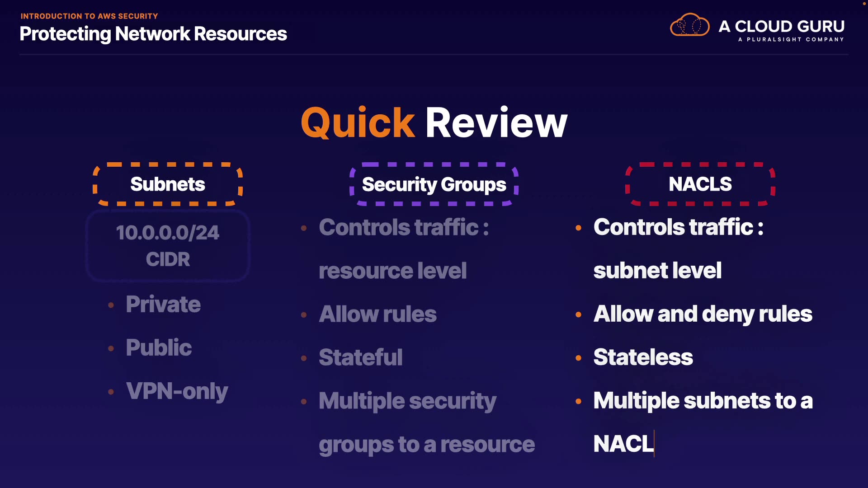The width and height of the screenshot is (868, 488).
Task: Click the subnet level text
Action: click(x=657, y=271)
